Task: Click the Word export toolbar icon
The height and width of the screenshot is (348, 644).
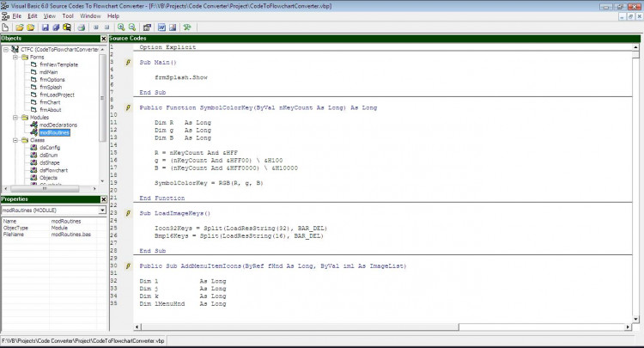Action: (x=161, y=27)
